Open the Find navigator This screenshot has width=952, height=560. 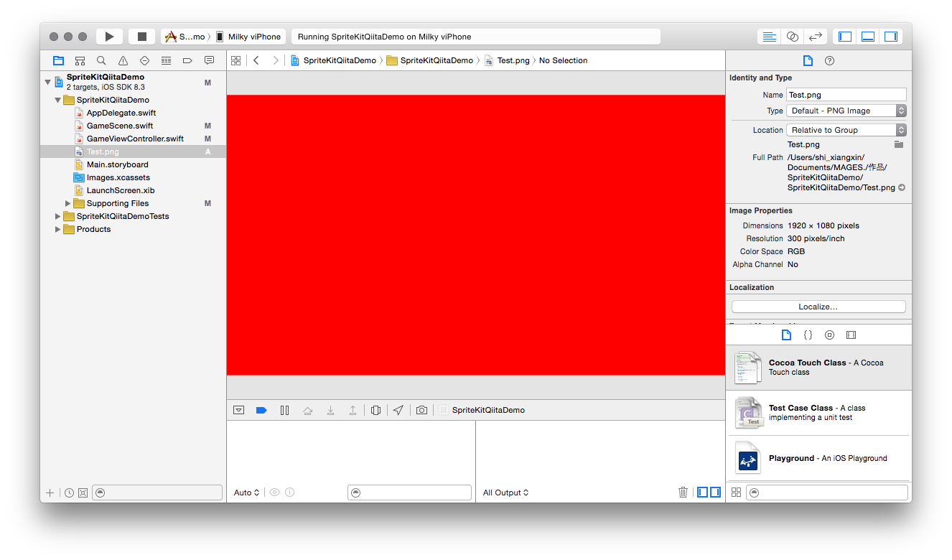[x=101, y=60]
